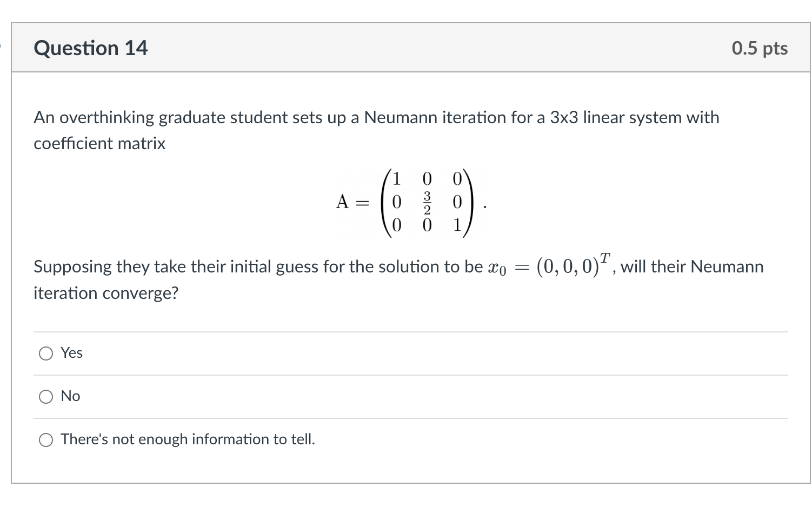812x507 pixels.
Task: Select the No radio button
Action: (x=46, y=397)
